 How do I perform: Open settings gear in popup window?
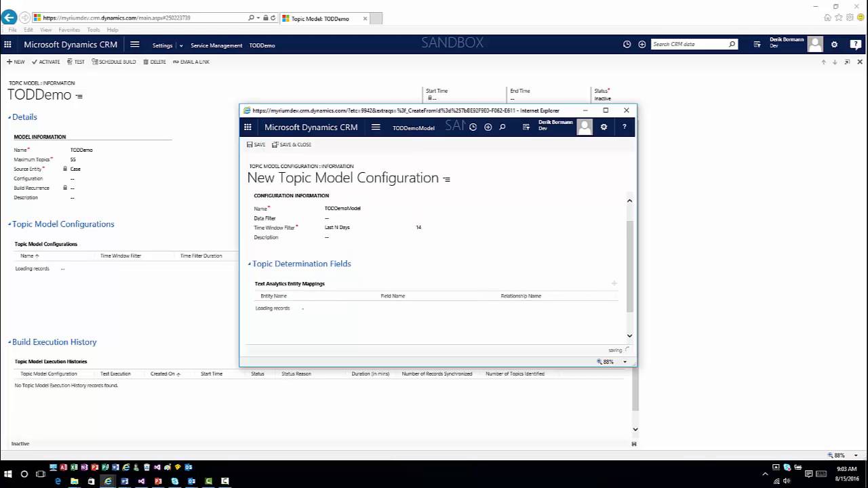(604, 127)
